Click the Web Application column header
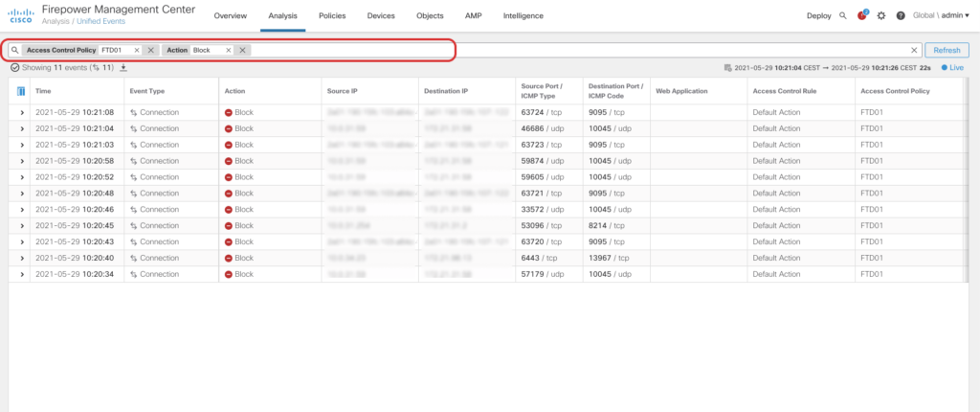 [681, 91]
